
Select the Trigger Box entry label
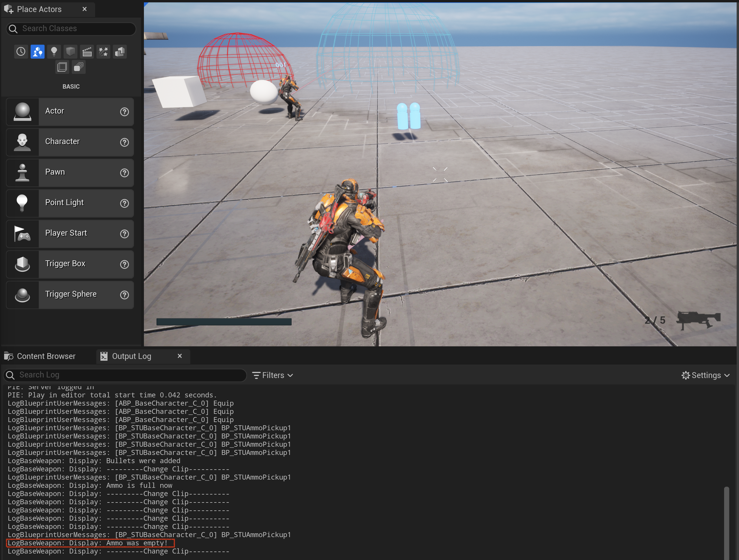(65, 264)
